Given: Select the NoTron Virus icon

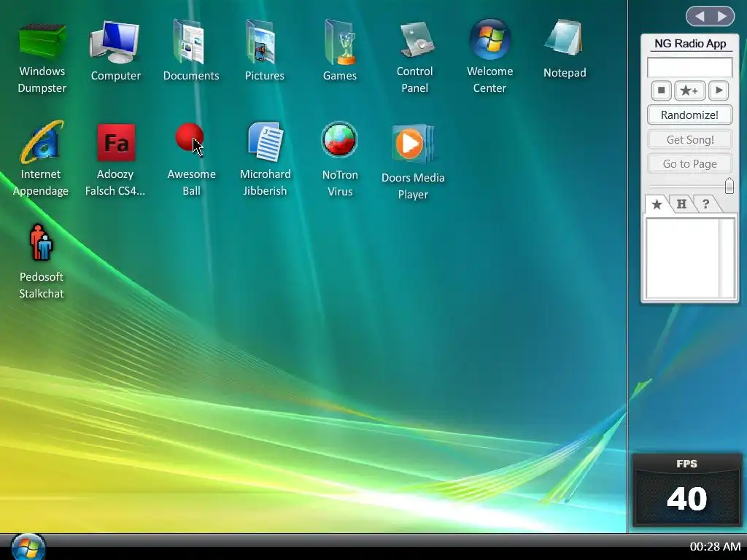Looking at the screenshot, I should [x=339, y=139].
